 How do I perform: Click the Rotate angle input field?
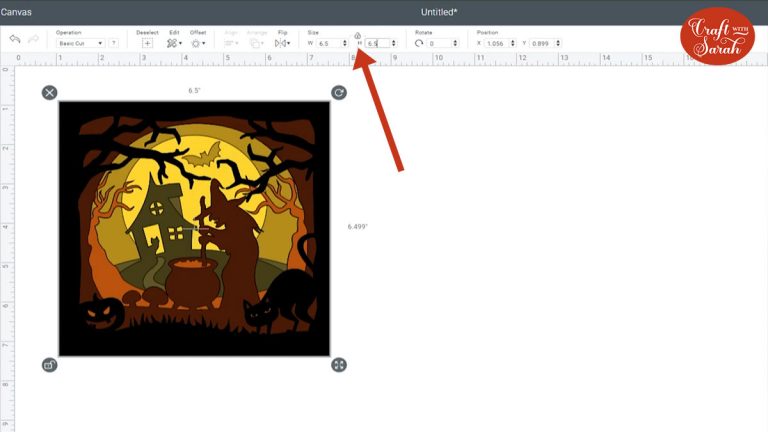point(440,44)
